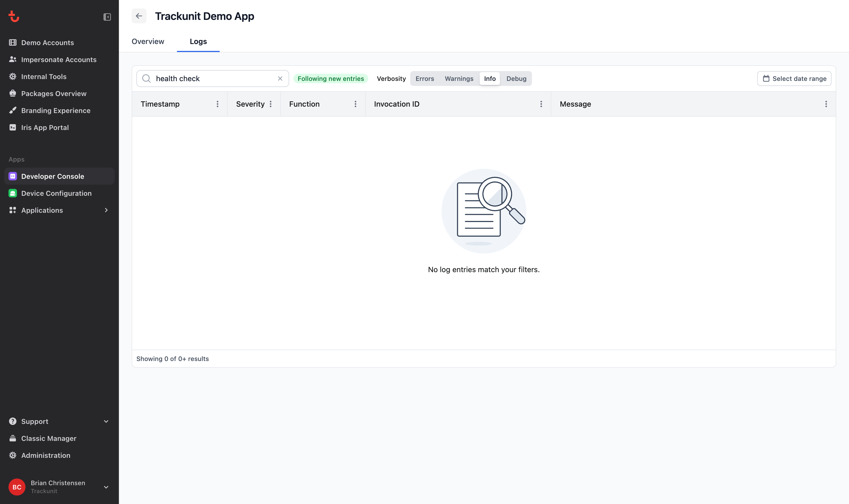Click the purple Developer Console icon
The image size is (849, 504).
(12, 176)
